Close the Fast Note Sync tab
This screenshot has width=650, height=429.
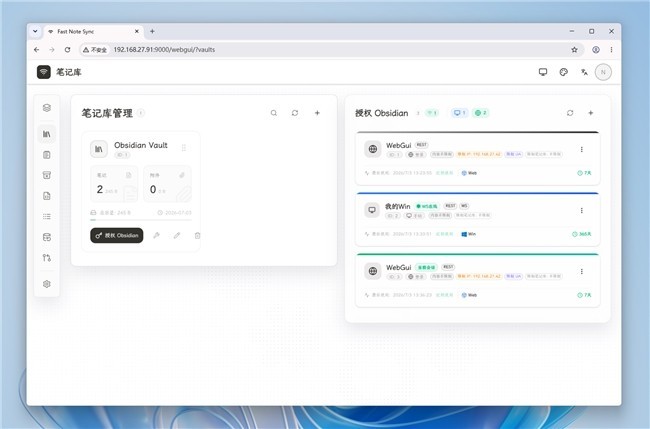tap(137, 32)
